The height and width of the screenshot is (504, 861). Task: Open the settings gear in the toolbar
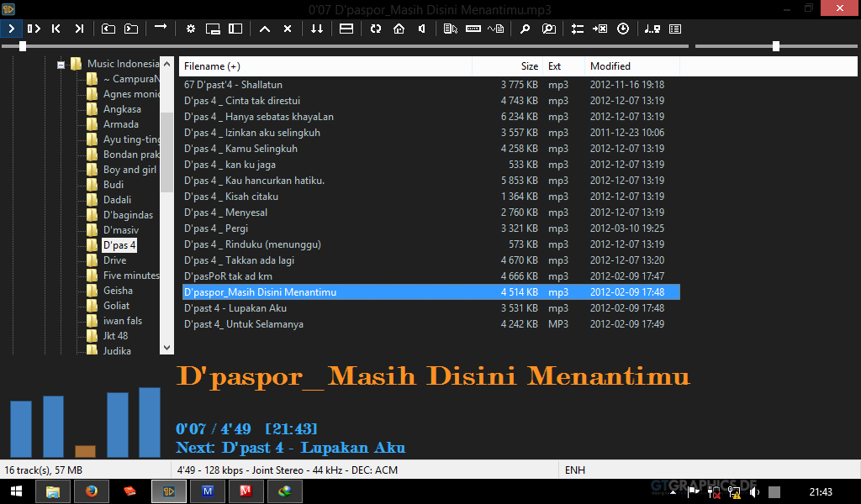point(191,28)
